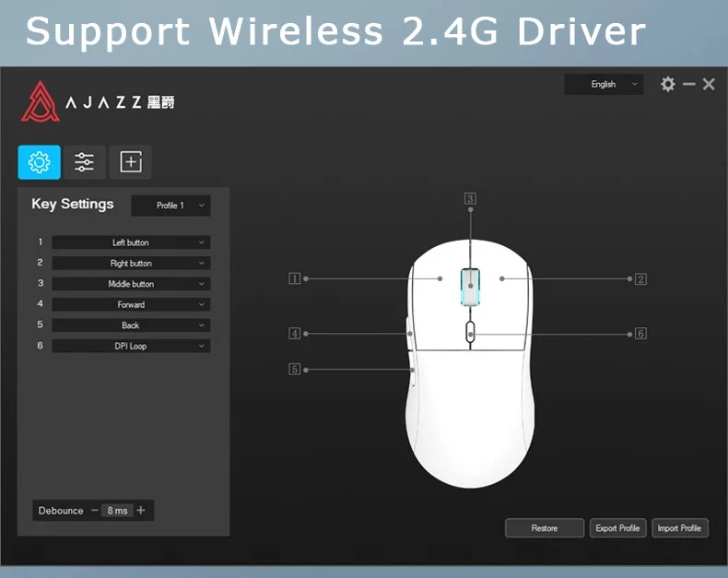This screenshot has height=578, width=728.
Task: Click the Export Profile button
Action: pos(617,528)
